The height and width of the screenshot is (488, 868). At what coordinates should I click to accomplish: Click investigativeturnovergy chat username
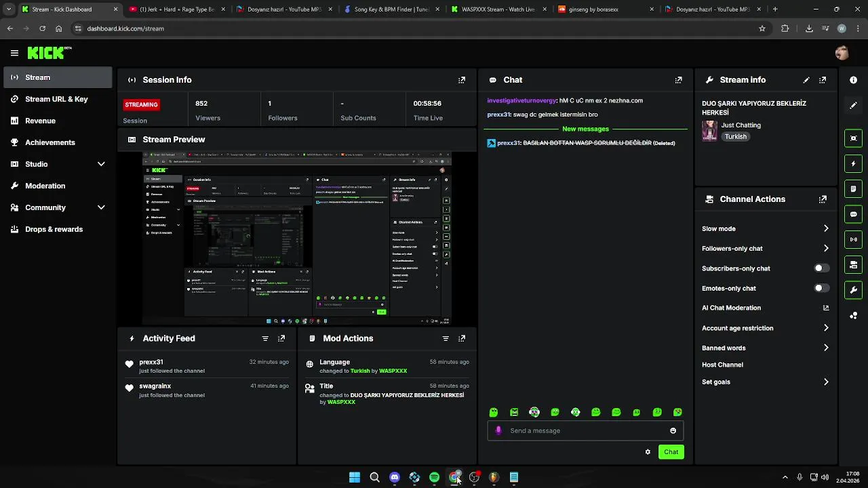point(521,100)
